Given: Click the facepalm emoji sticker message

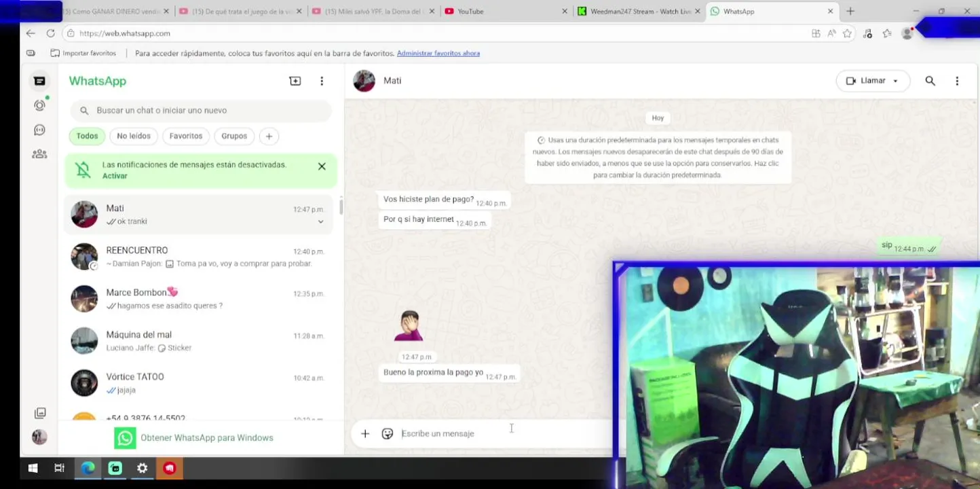Looking at the screenshot, I should (x=409, y=327).
